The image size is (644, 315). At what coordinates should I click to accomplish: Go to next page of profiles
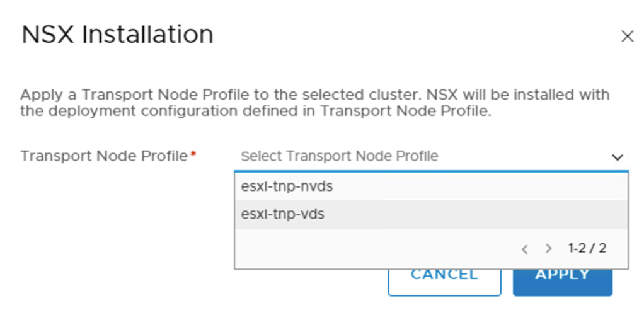click(548, 249)
